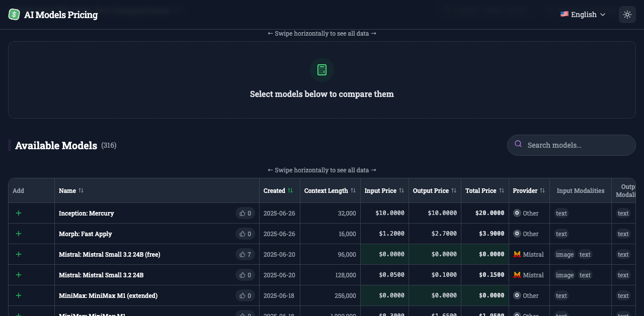Click the 256,000 context length cell
Screen dimensions: 644x316
click(330, 295)
